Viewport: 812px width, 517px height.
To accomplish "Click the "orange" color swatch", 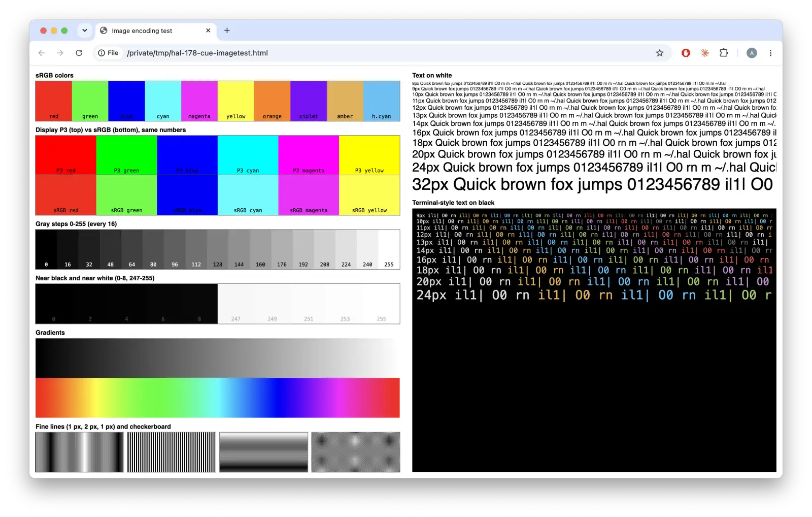I will 273,101.
